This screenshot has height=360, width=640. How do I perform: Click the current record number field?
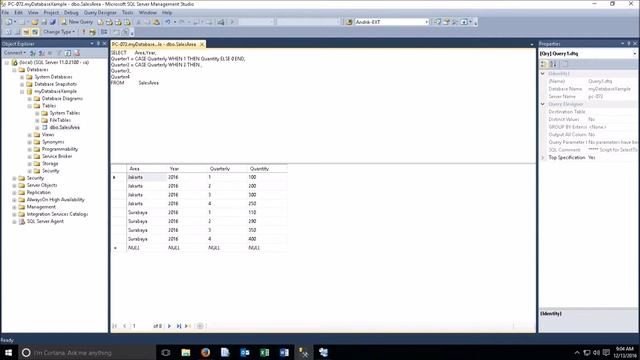point(141,326)
